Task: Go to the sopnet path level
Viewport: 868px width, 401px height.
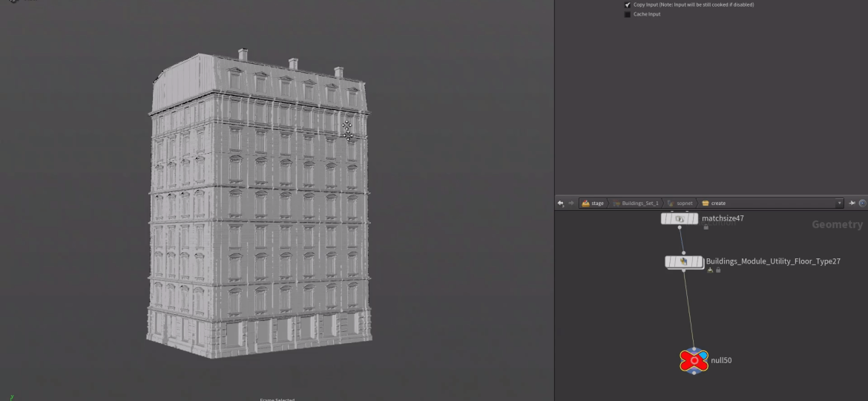Action: pos(683,203)
